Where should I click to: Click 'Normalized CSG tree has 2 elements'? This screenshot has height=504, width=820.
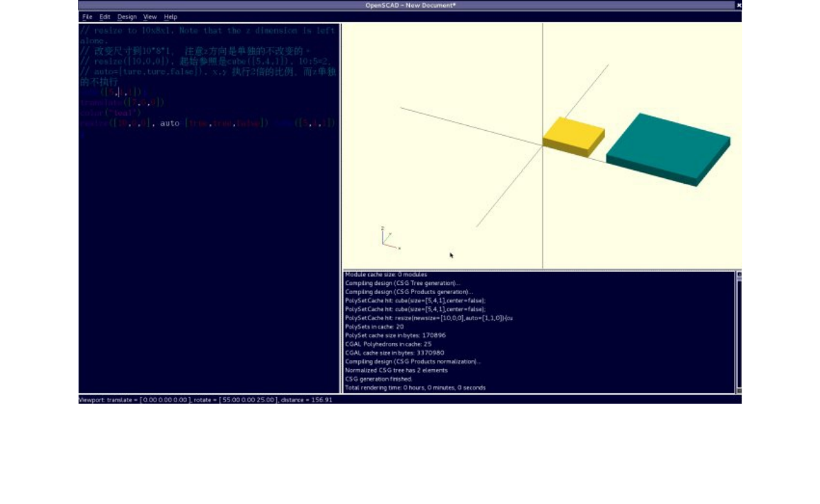pos(396,370)
